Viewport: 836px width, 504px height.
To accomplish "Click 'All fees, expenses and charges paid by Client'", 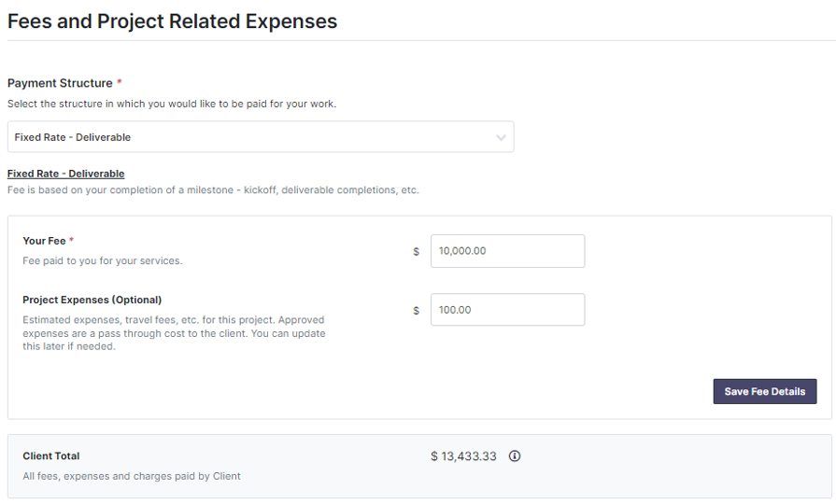I will [132, 476].
